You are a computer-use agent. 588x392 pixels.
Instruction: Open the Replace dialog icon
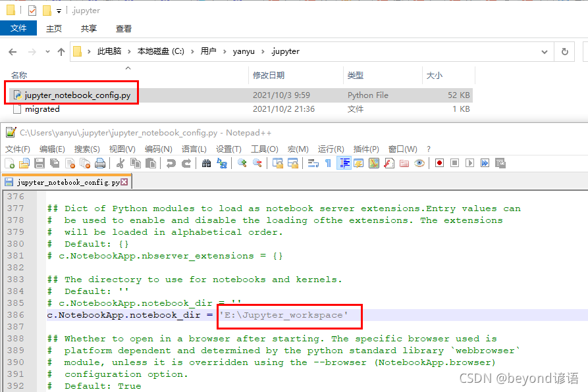pyautogui.click(x=222, y=163)
